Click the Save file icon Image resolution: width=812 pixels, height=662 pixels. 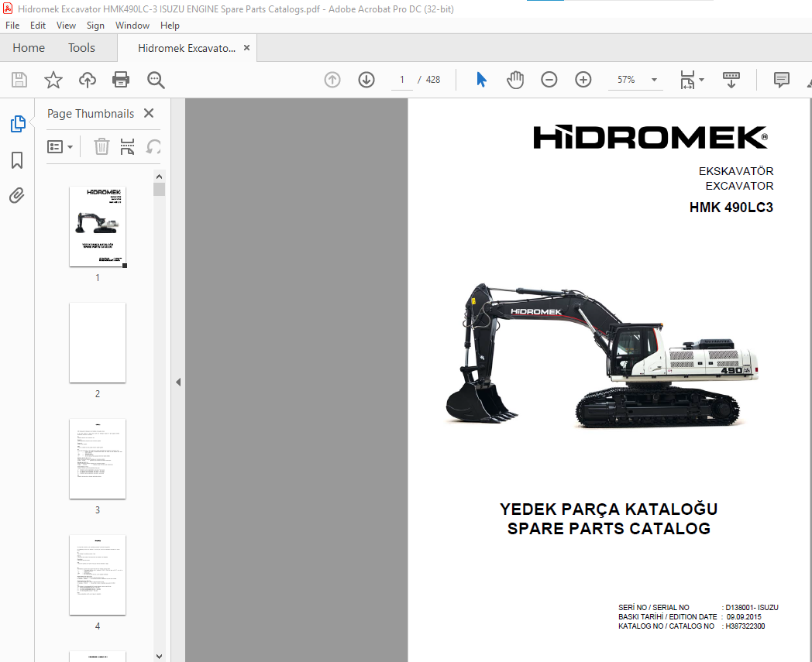(x=19, y=80)
